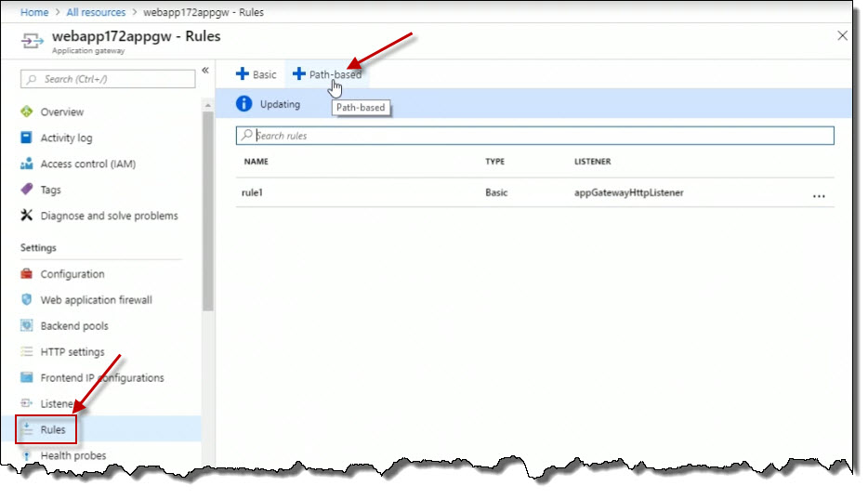Select the rule1 row name

252,192
